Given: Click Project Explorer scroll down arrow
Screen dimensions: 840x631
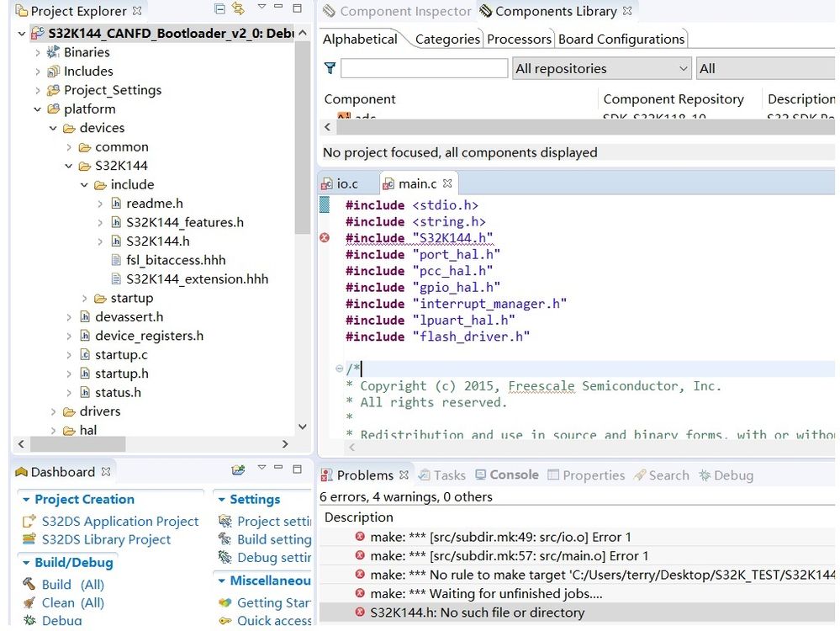Looking at the screenshot, I should click(x=303, y=427).
